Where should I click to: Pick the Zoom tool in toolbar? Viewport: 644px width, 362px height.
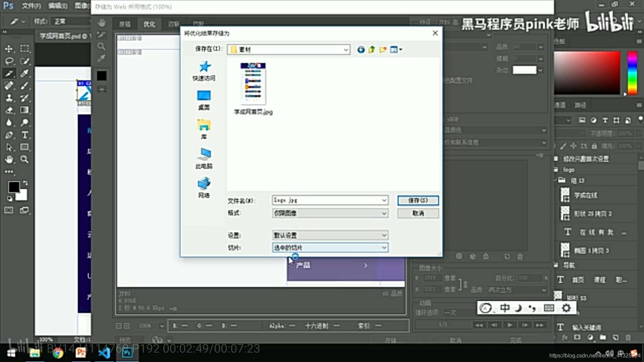(x=24, y=160)
